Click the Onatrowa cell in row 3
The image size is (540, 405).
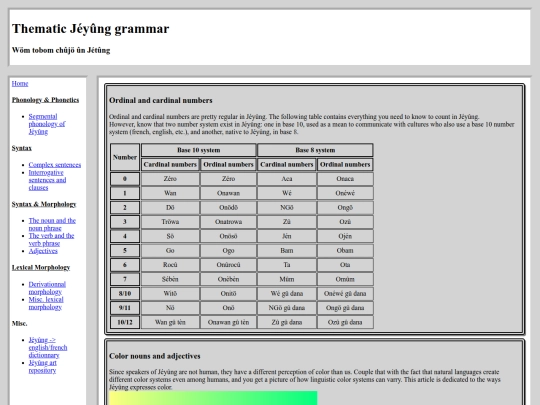click(x=228, y=222)
